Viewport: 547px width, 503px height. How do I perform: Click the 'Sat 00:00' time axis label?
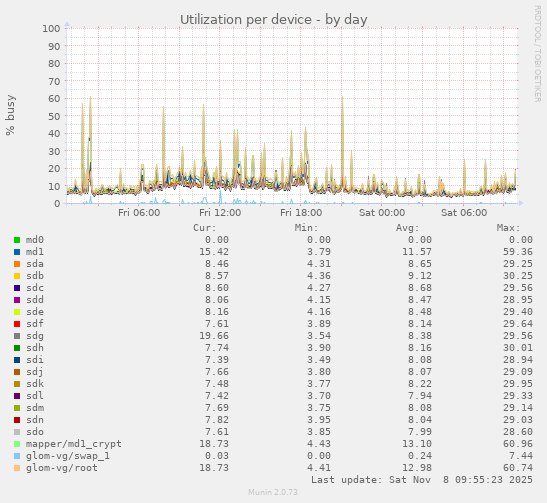[382, 213]
